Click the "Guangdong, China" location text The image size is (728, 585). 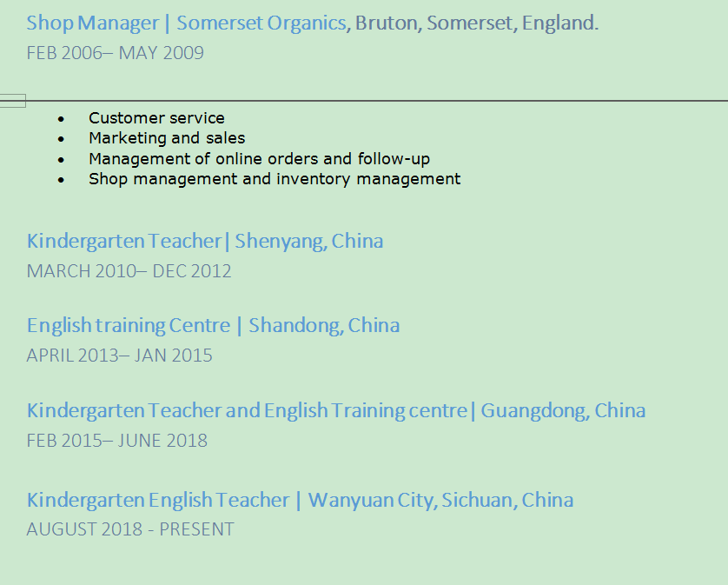coord(563,410)
